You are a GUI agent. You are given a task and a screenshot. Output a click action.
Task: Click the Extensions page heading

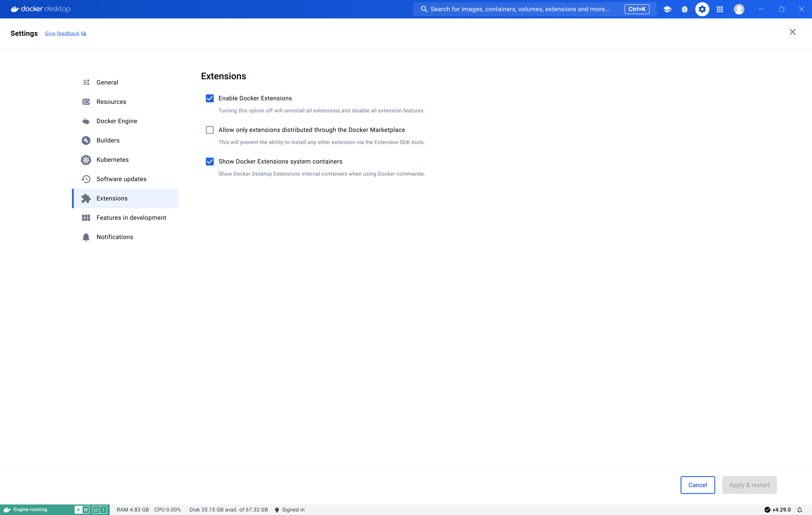point(224,76)
